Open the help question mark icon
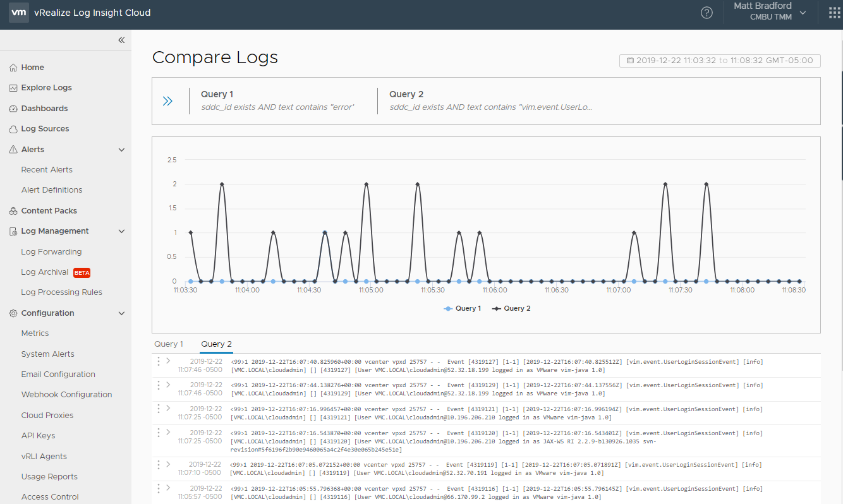Image resolution: width=843 pixels, height=504 pixels. (x=707, y=13)
